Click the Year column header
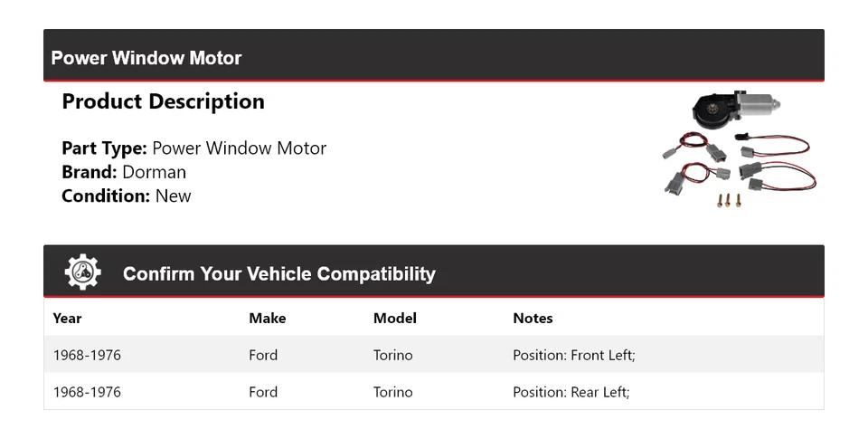 click(67, 318)
